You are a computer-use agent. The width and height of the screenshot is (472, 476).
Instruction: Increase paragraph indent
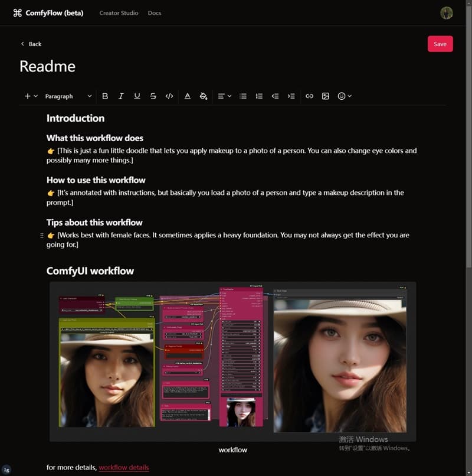[291, 96]
